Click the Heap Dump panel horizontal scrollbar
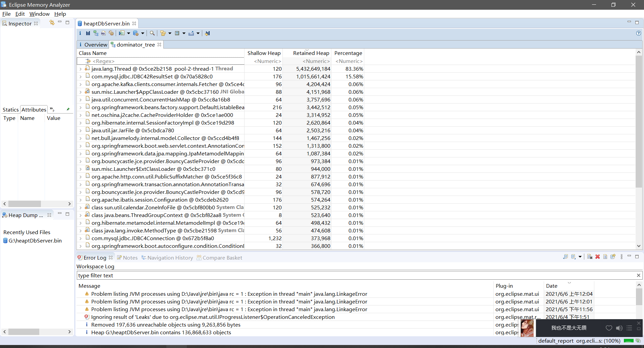 23,332
